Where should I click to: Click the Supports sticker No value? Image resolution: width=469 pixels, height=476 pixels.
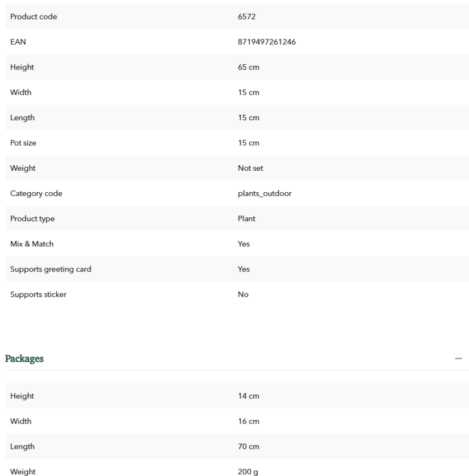243,295
